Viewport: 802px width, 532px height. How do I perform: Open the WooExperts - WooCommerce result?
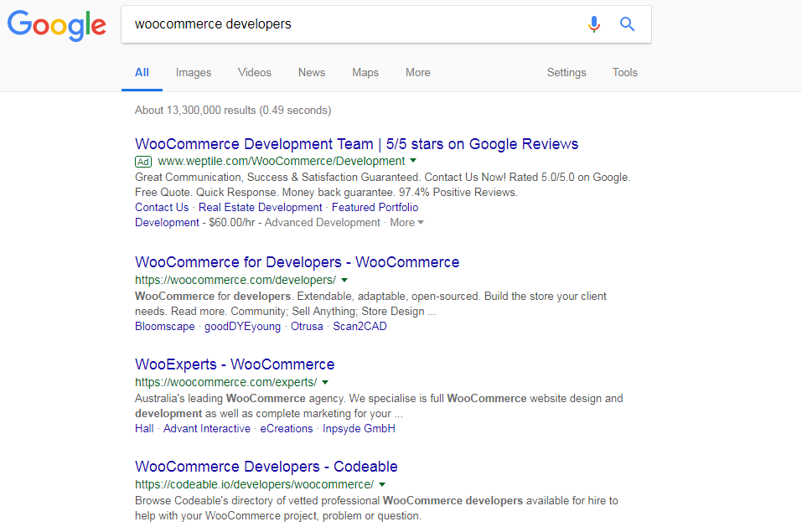point(235,364)
